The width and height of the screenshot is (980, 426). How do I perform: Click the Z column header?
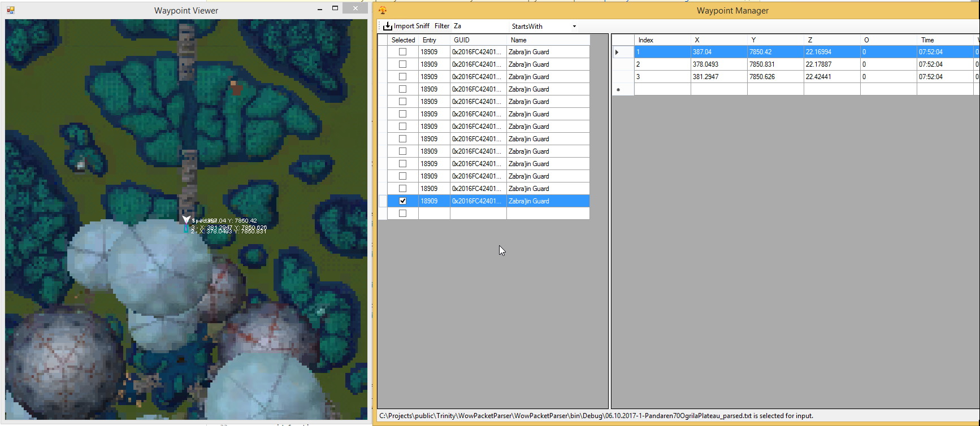pyautogui.click(x=832, y=40)
